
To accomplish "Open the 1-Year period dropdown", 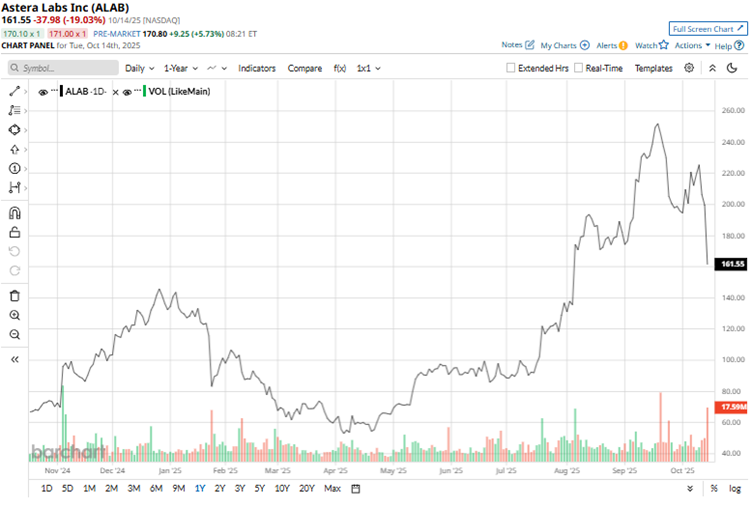I will coord(181,68).
